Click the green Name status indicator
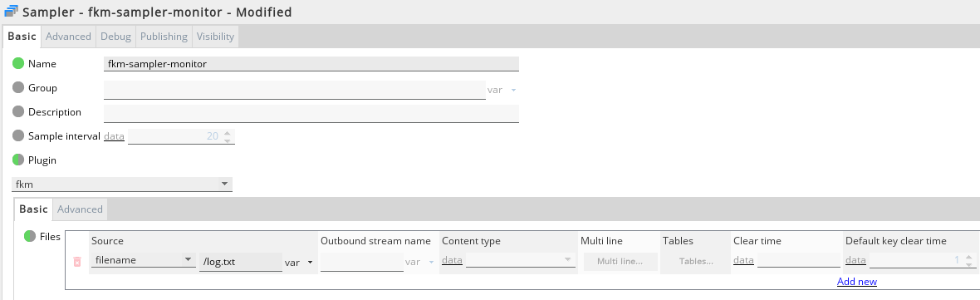The image size is (980, 300). [x=18, y=63]
